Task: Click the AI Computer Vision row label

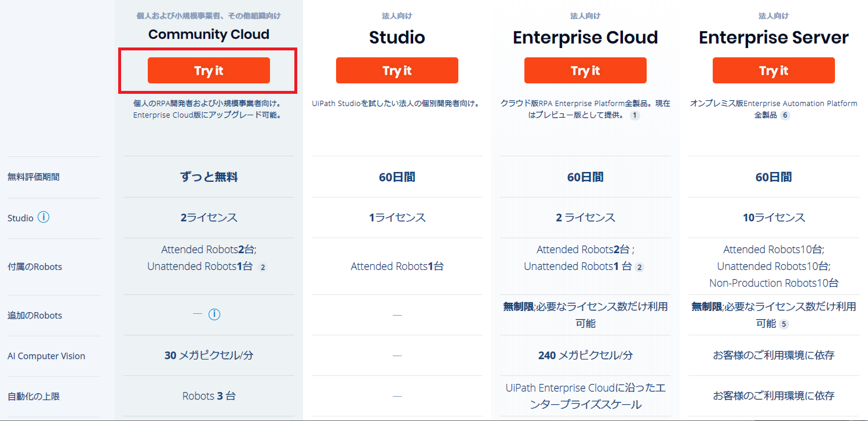Action: pyautogui.click(x=46, y=356)
